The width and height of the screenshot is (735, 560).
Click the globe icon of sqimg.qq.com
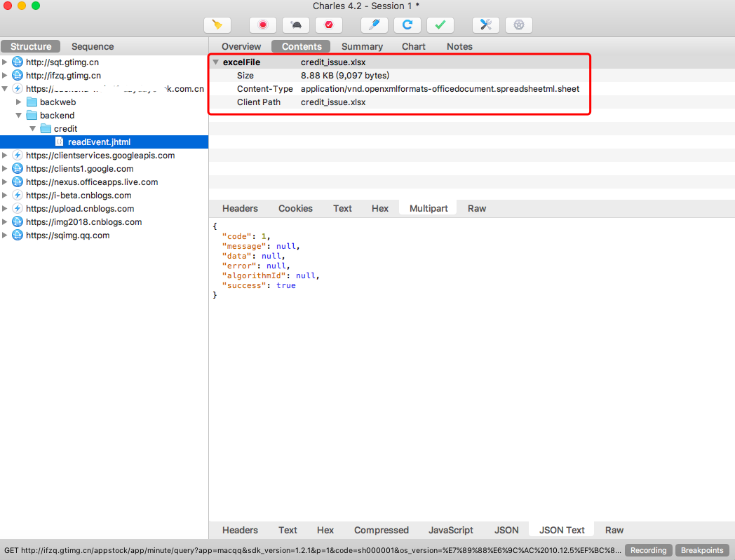coord(18,235)
